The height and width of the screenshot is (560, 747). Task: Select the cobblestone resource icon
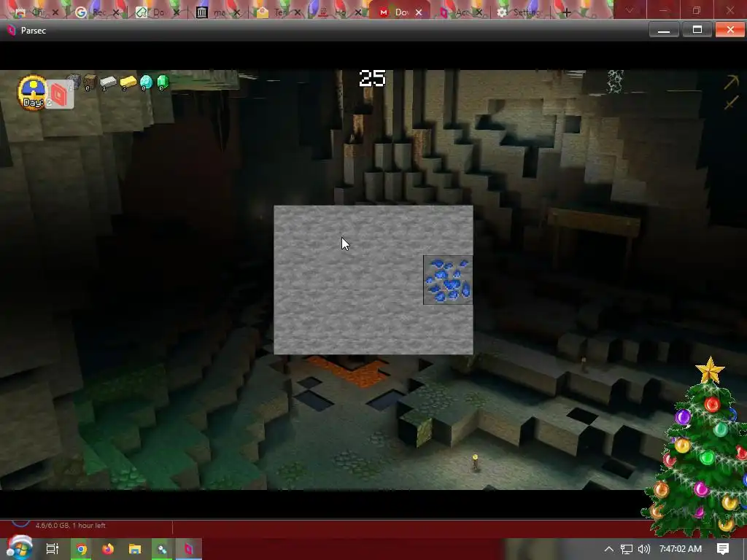(74, 82)
